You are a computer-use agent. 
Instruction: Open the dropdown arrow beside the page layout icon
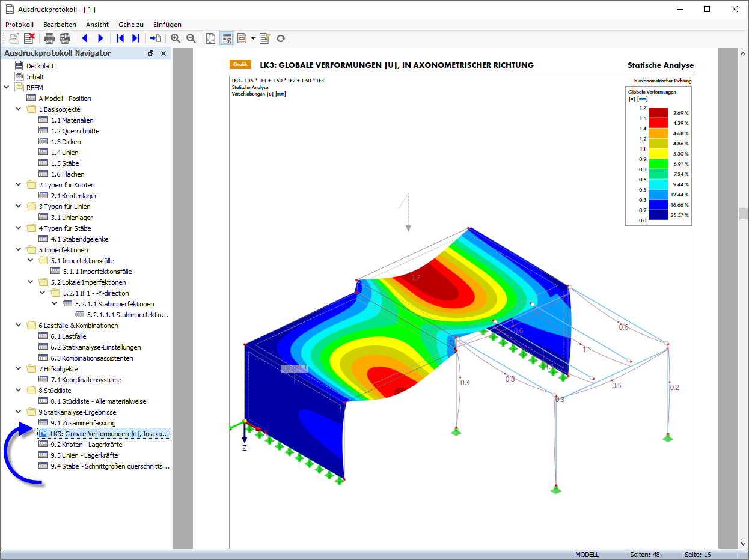[253, 38]
